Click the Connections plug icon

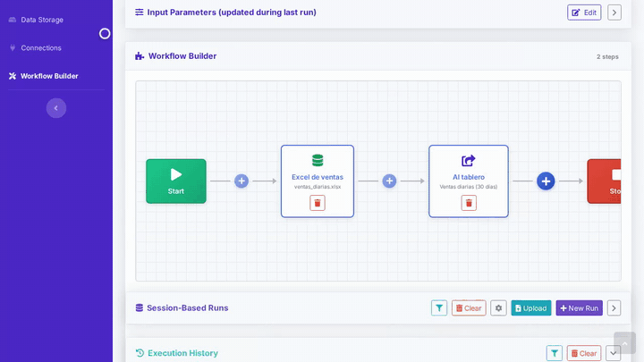click(13, 48)
